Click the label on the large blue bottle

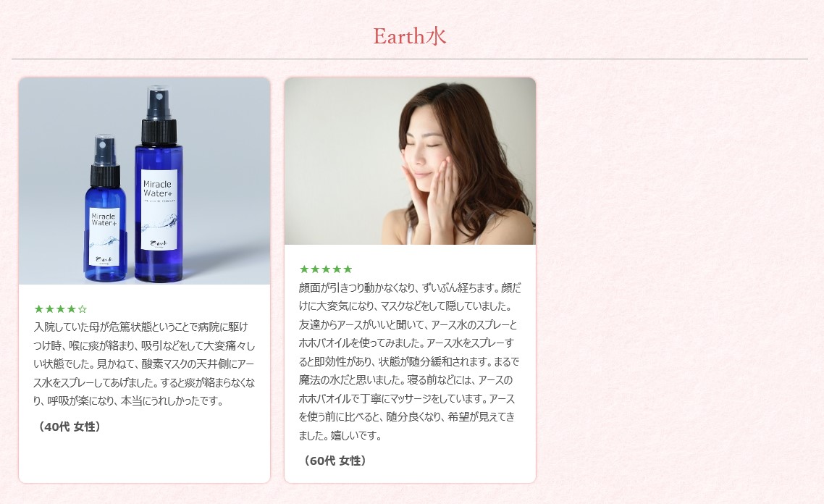(x=160, y=210)
